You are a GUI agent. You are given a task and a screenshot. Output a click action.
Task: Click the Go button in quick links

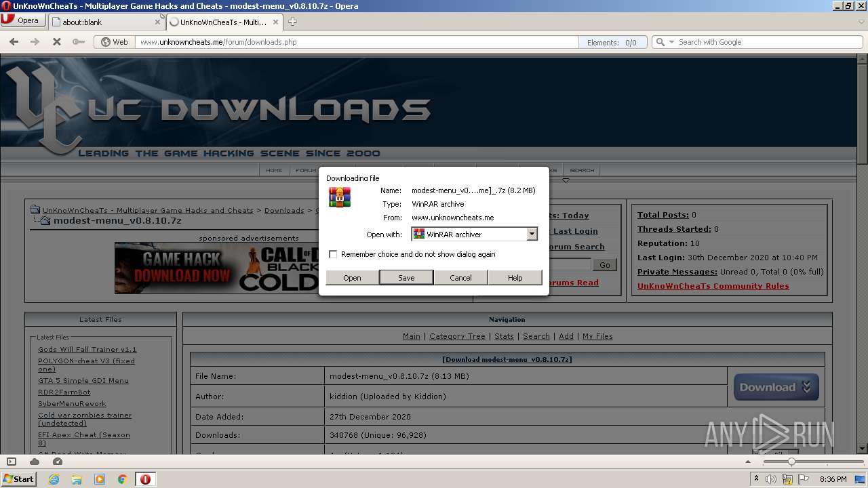point(604,264)
